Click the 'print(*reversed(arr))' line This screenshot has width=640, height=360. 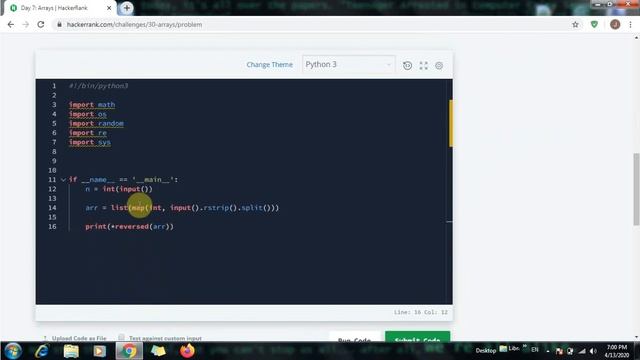coord(129,227)
